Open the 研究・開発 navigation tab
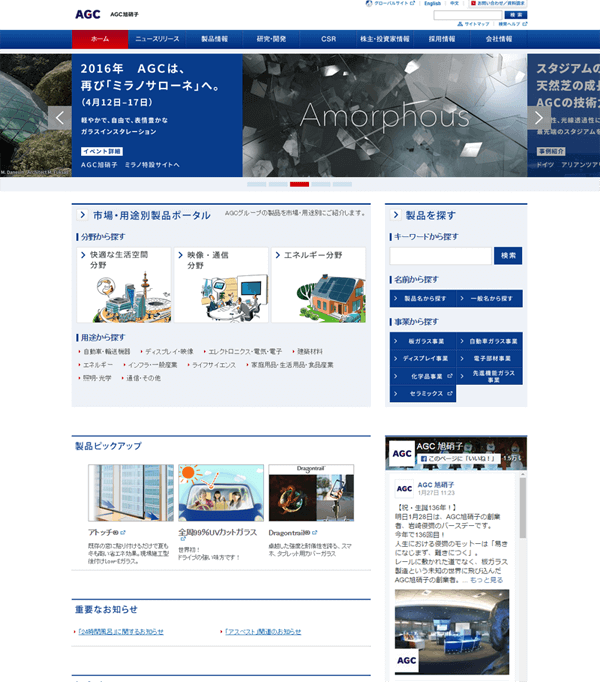 (x=271, y=39)
